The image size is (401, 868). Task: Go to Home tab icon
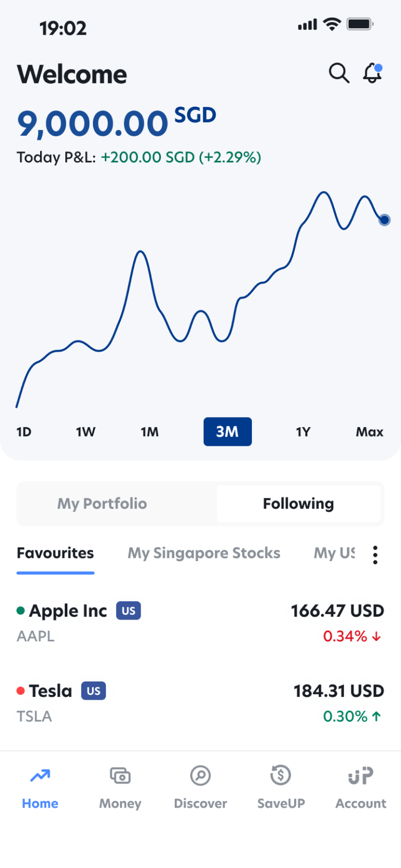pyautogui.click(x=40, y=776)
